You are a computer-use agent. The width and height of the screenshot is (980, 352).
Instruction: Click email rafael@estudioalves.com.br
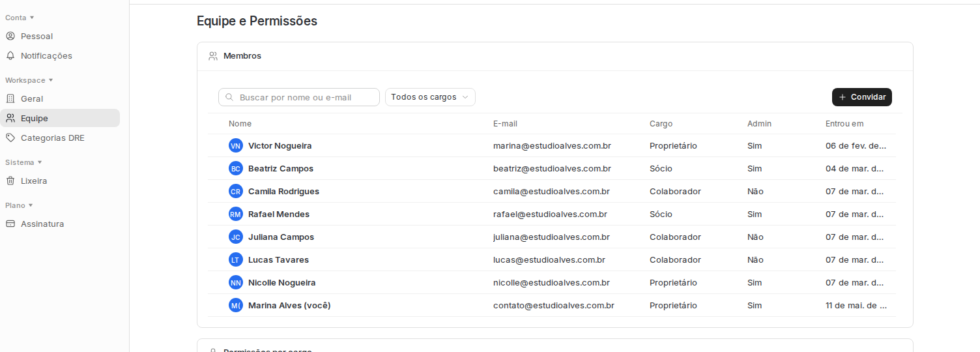coord(550,214)
